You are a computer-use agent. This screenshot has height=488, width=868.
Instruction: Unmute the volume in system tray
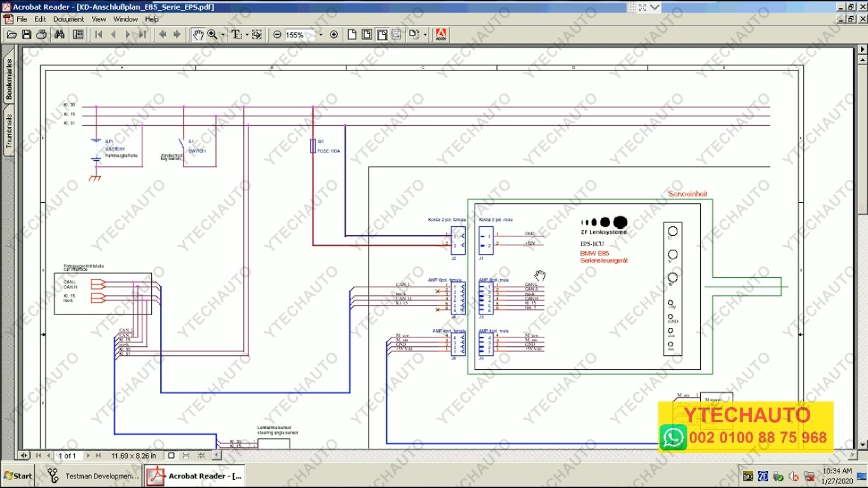793,476
